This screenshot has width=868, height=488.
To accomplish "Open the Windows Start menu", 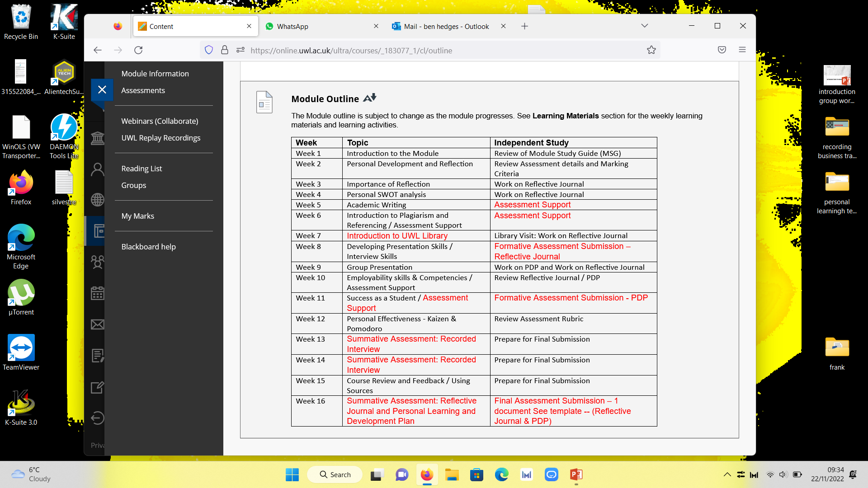I will pyautogui.click(x=292, y=474).
